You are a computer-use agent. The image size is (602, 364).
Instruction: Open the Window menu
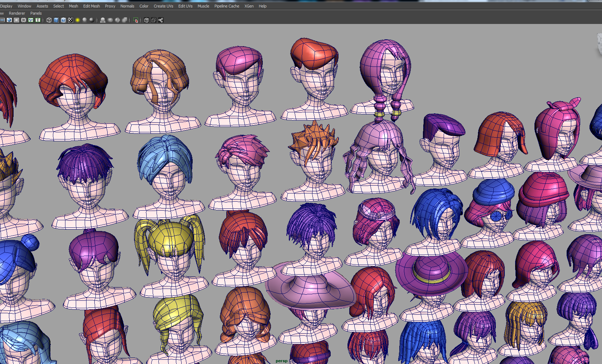24,6
